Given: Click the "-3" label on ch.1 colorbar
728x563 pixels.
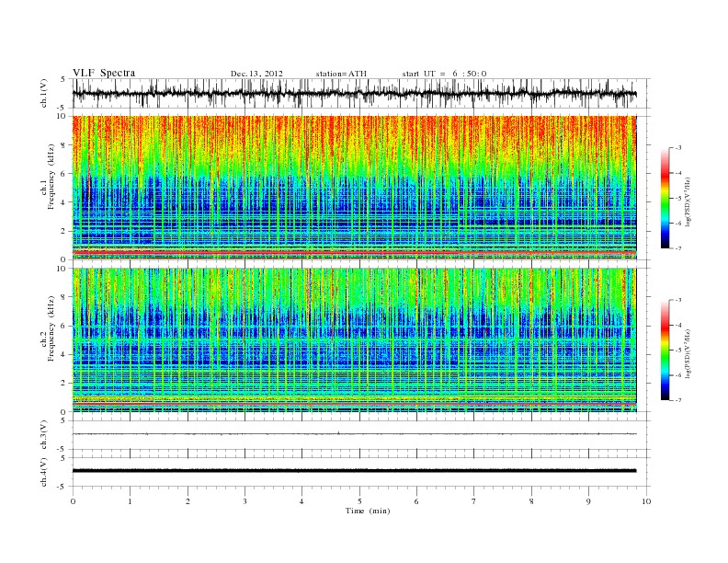Looking at the screenshot, I should coord(677,148).
